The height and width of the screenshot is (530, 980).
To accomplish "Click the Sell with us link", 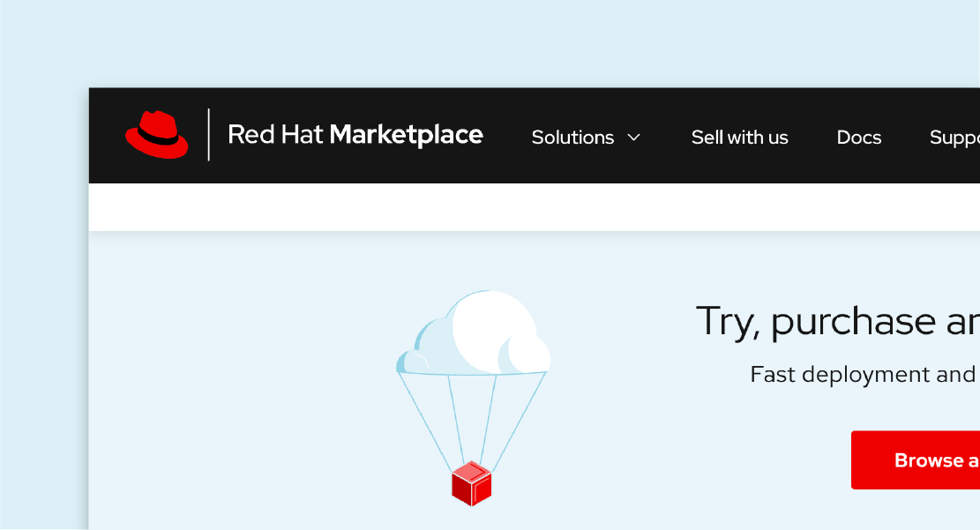I will point(739,138).
